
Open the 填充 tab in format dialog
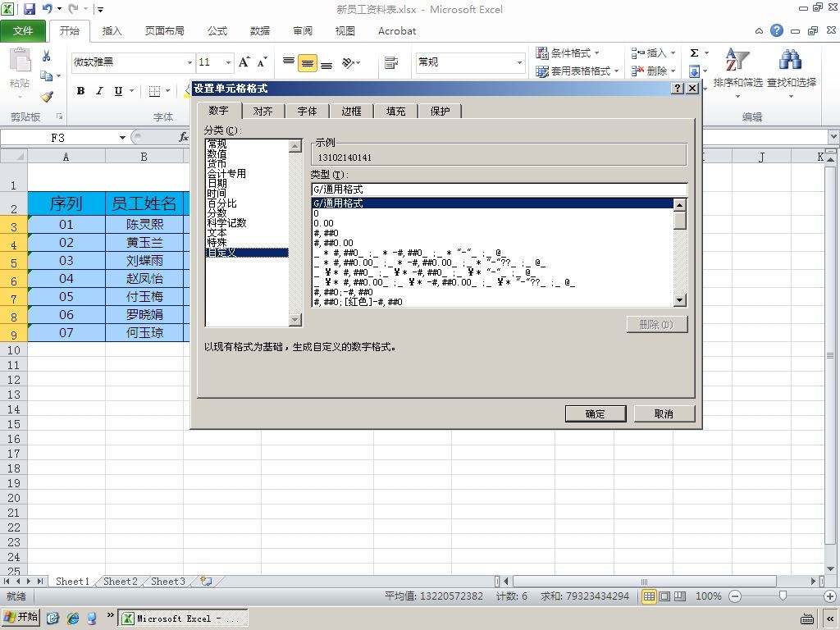[395, 111]
